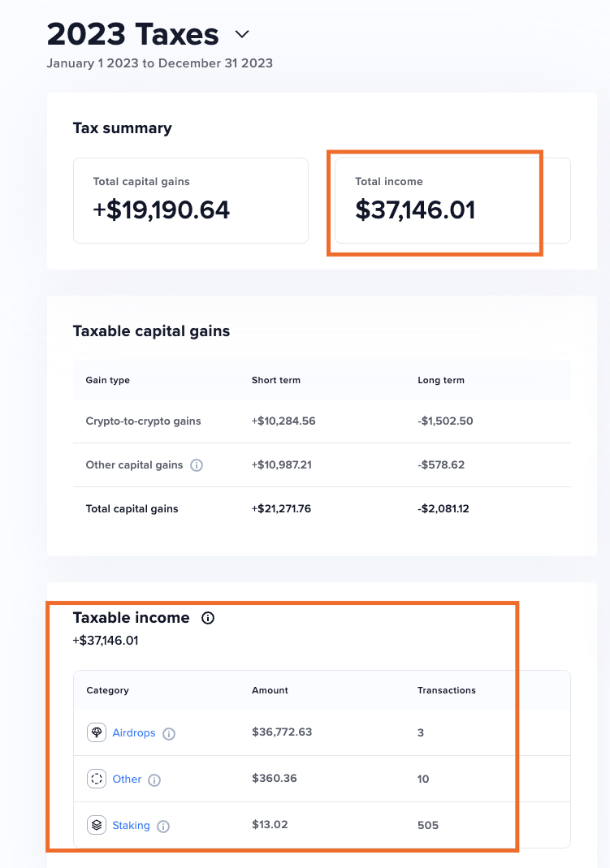Click the Short term column header
Image resolution: width=610 pixels, height=868 pixels.
(x=275, y=380)
